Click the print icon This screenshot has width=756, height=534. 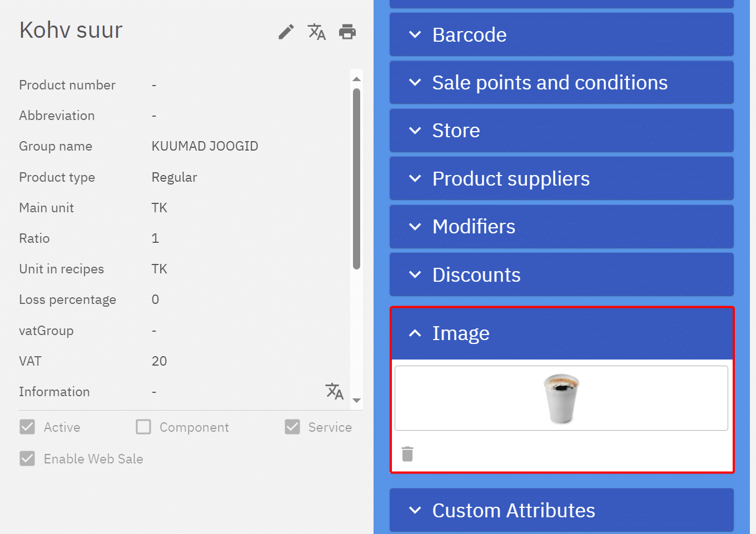(347, 32)
